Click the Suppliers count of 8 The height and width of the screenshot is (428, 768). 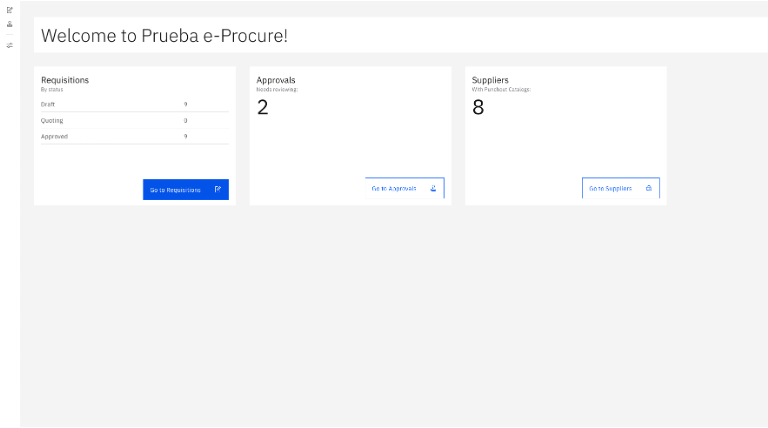[x=478, y=106]
